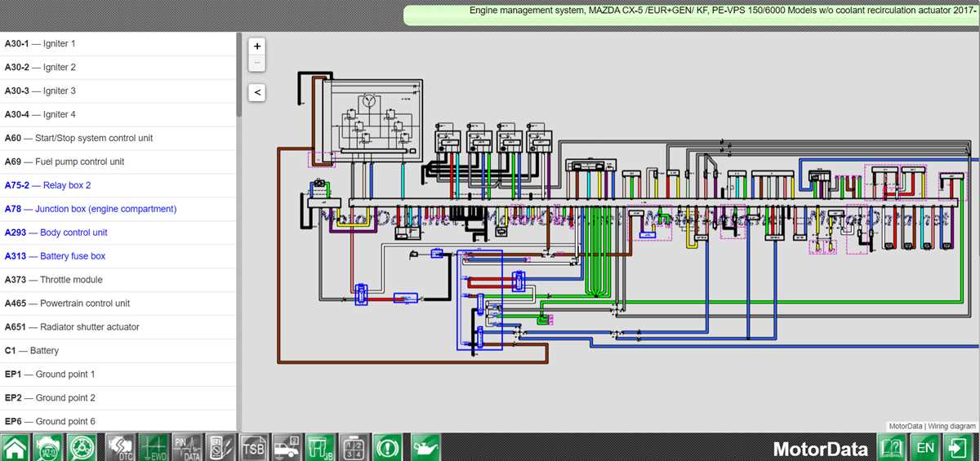980x461 pixels.
Task: Collapse the component list with < button
Action: point(257,92)
